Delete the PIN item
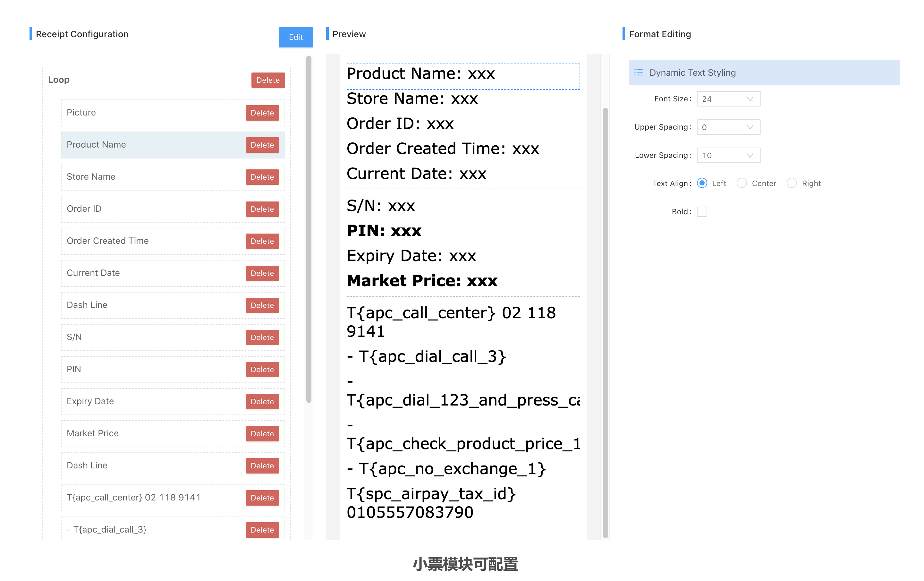 tap(262, 370)
